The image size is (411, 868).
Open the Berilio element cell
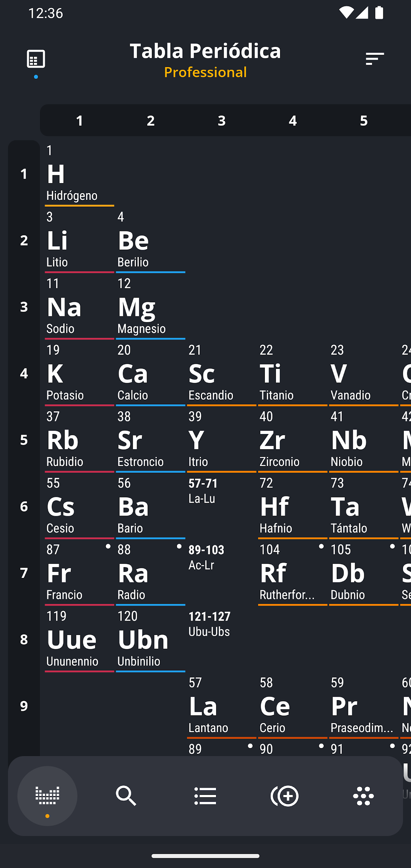click(x=150, y=241)
